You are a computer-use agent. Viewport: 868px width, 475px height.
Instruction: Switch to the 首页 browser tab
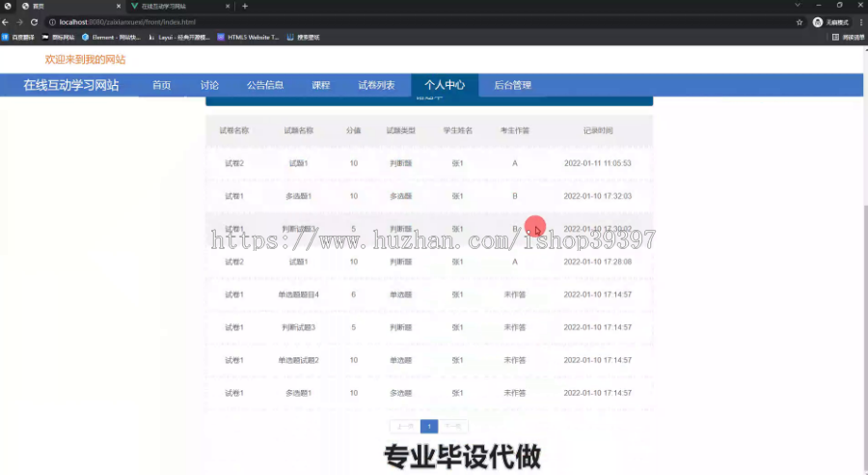click(69, 6)
